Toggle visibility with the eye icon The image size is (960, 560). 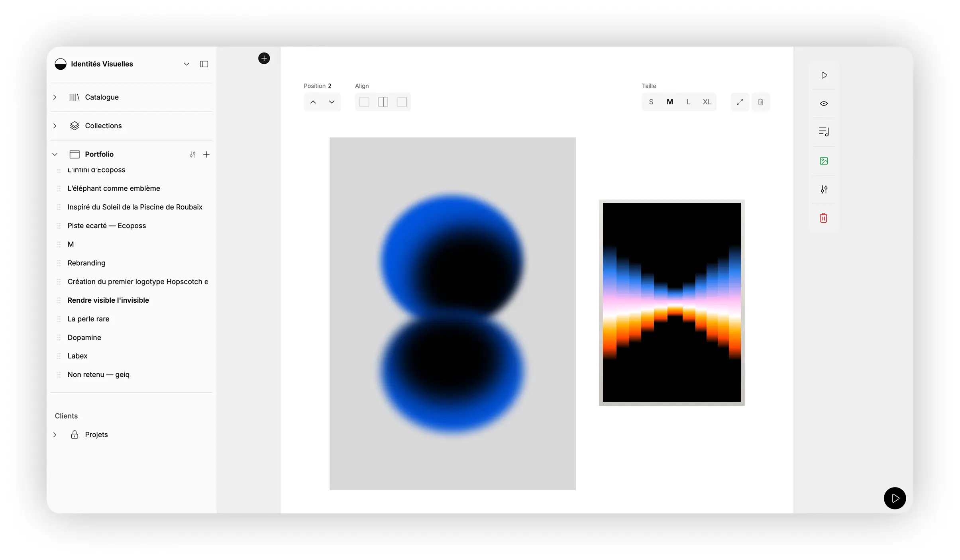tap(824, 104)
